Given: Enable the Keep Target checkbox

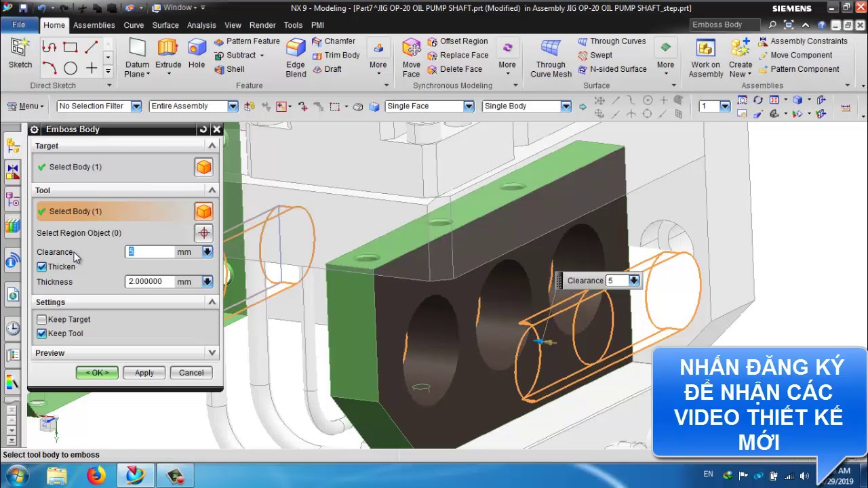Looking at the screenshot, I should (x=41, y=320).
